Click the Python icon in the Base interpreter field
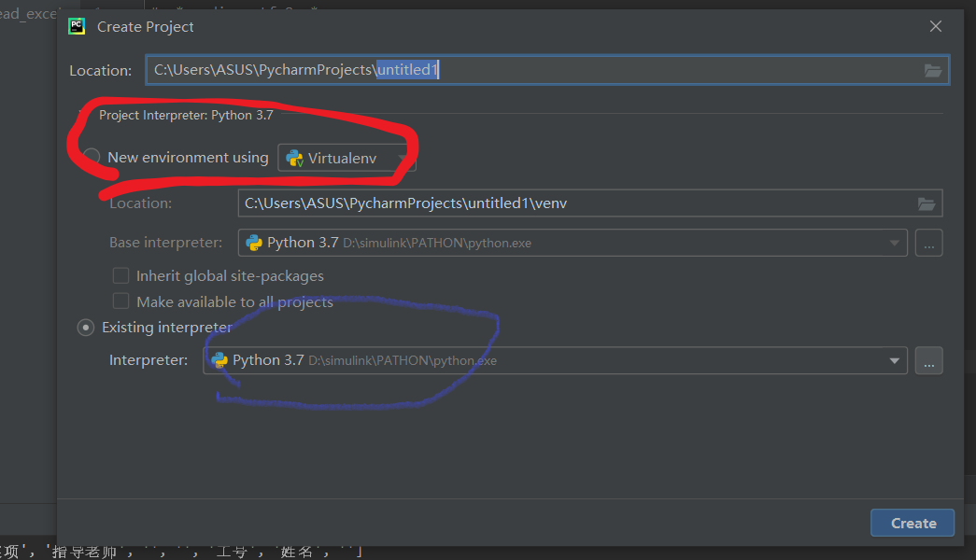This screenshot has width=976, height=560. pos(254,243)
